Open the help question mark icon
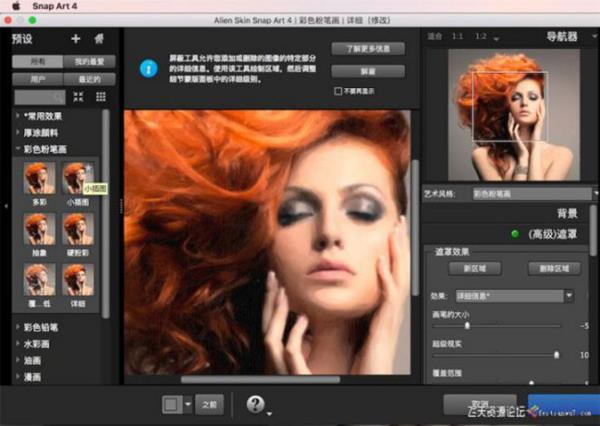Screen dimensions: 600x426 [x=254, y=403]
